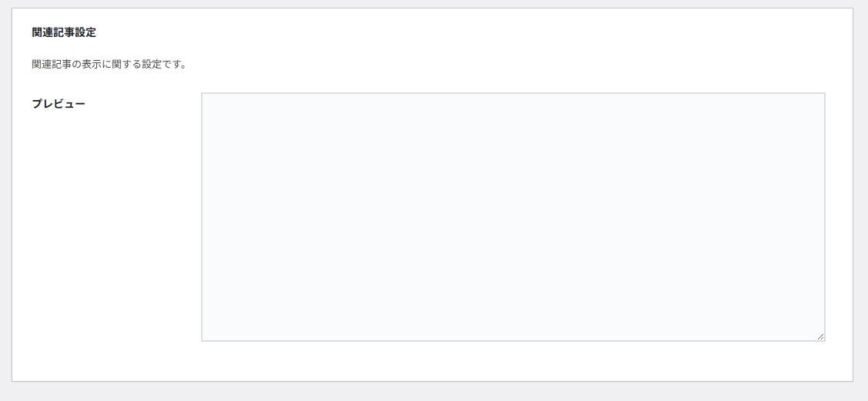Click the プレビュー field label
868x401 pixels.
59,104
